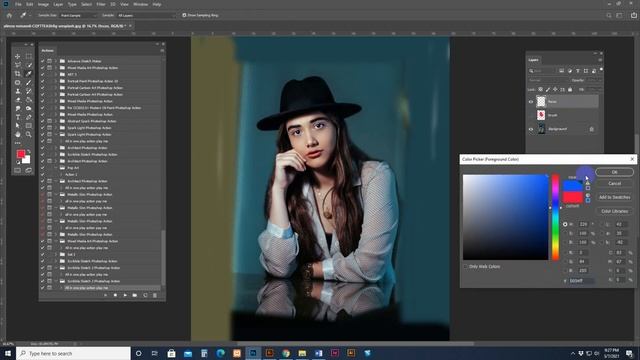Screen dimensions: 640x360
Task: Open the Actions panel menu
Action: pos(162,51)
